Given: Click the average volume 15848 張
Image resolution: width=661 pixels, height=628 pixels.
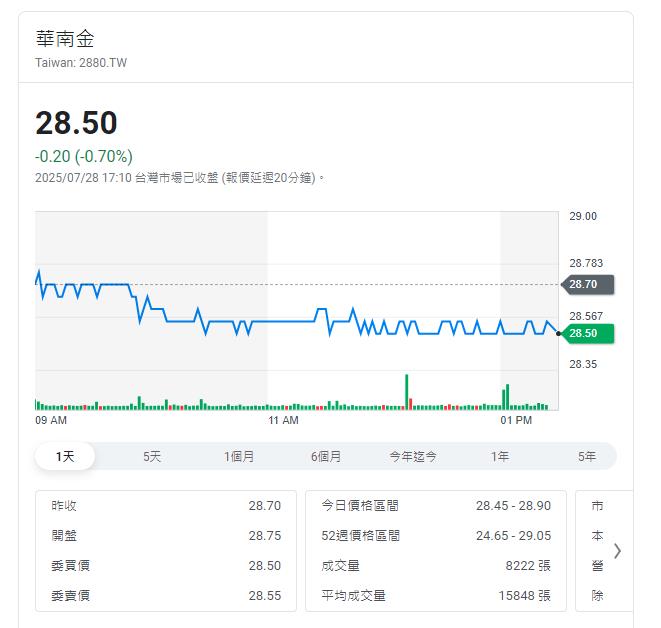Looking at the screenshot, I should 525,596.
